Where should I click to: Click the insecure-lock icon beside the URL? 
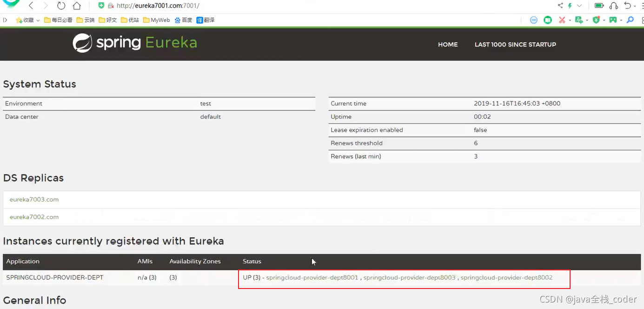(111, 6)
